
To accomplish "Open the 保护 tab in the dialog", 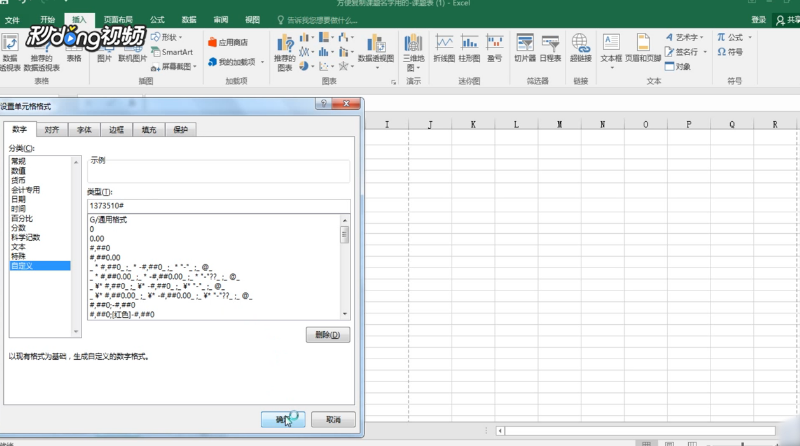I will (181, 130).
